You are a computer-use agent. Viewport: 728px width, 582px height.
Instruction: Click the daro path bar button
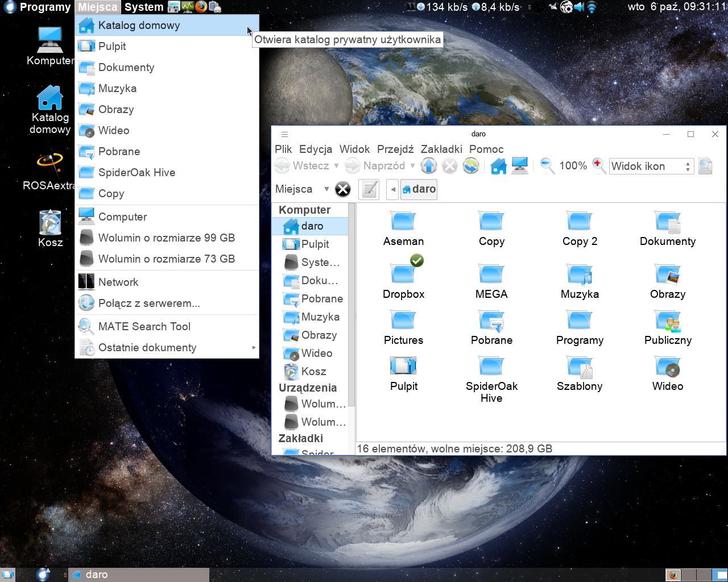(419, 189)
